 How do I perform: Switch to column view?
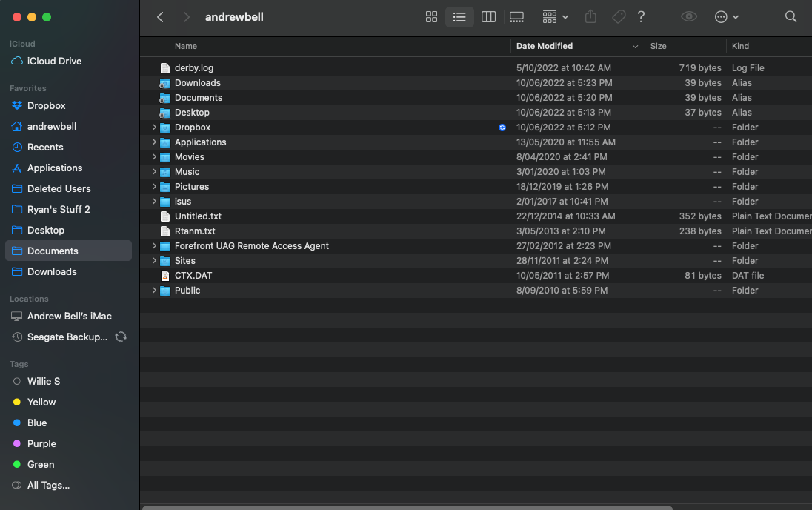pos(488,16)
